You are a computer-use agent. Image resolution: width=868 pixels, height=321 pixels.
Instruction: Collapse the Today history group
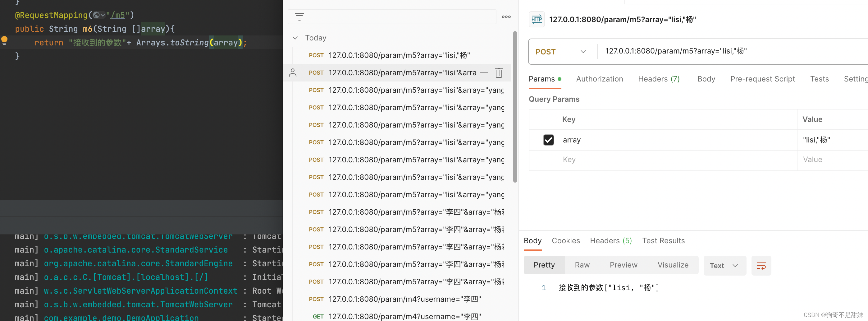(x=295, y=38)
